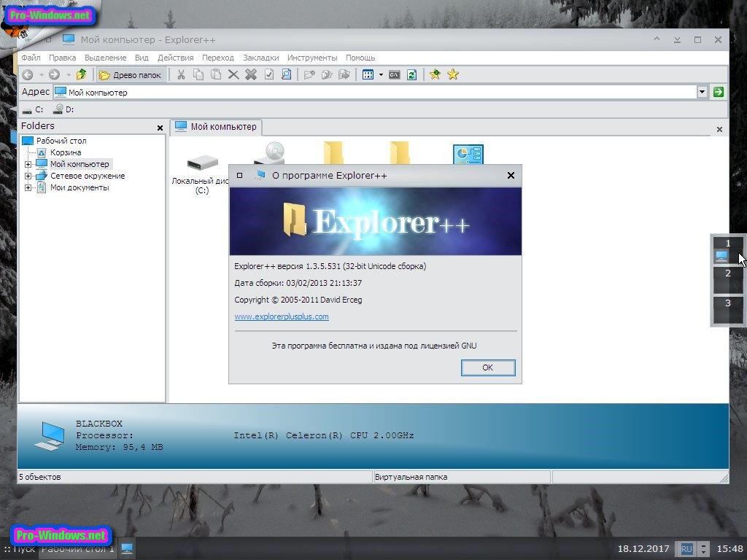Image resolution: width=747 pixels, height=560 pixels.
Task: Click the Organize Bookmarks star icon
Action: (x=453, y=74)
